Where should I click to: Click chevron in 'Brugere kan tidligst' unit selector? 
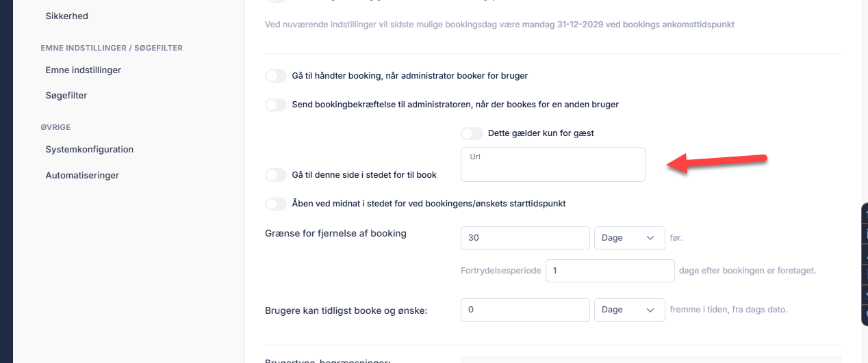650,310
